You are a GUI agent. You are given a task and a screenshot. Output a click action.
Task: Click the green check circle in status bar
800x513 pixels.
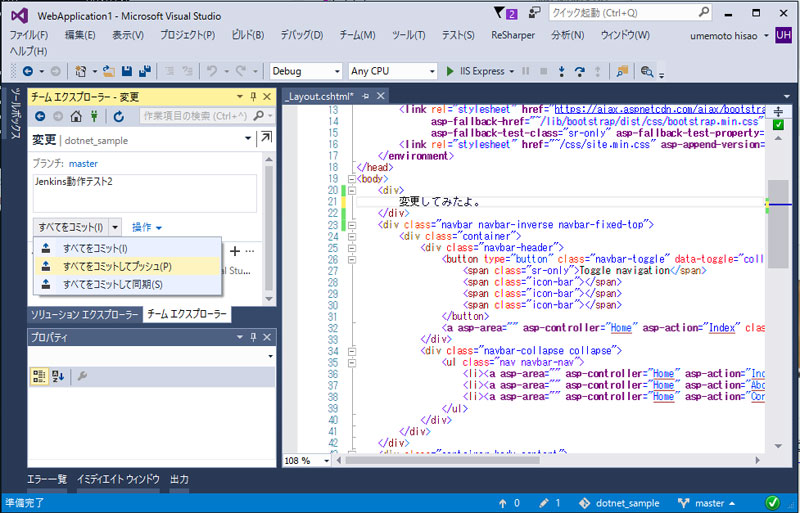772,502
